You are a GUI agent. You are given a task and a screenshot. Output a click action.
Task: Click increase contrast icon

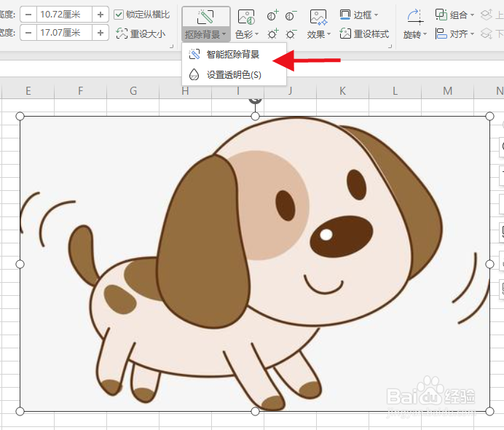tap(272, 15)
